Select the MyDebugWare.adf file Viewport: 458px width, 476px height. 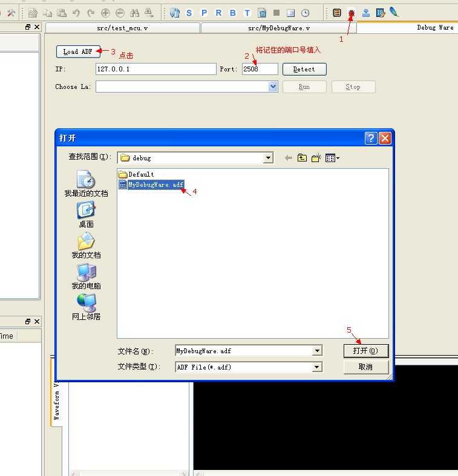click(151, 184)
